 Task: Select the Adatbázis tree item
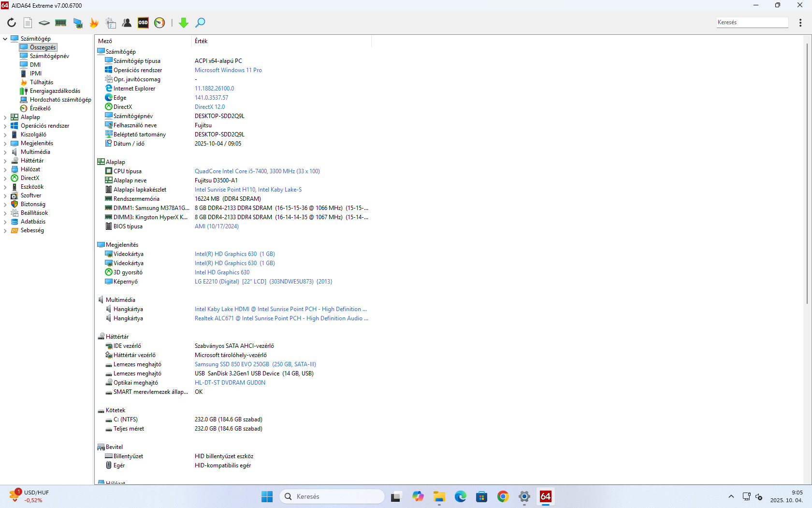[x=33, y=222]
